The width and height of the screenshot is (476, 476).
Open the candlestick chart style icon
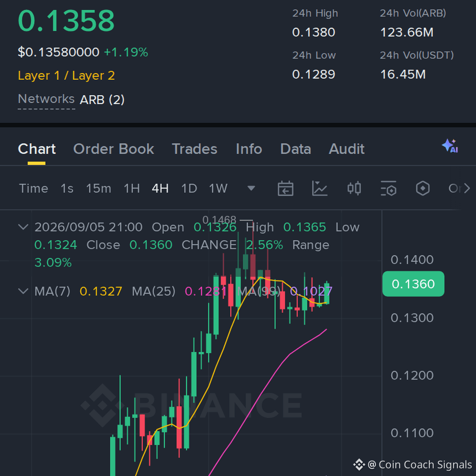354,189
